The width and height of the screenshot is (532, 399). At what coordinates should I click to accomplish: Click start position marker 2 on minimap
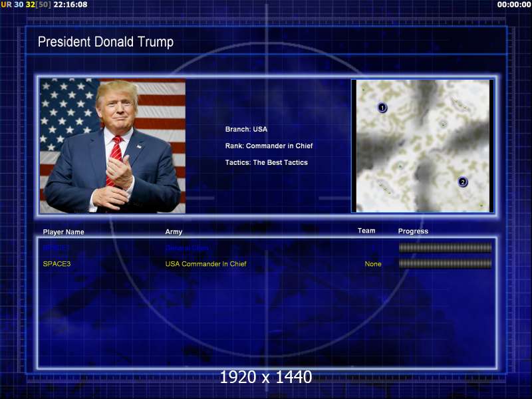coord(462,182)
